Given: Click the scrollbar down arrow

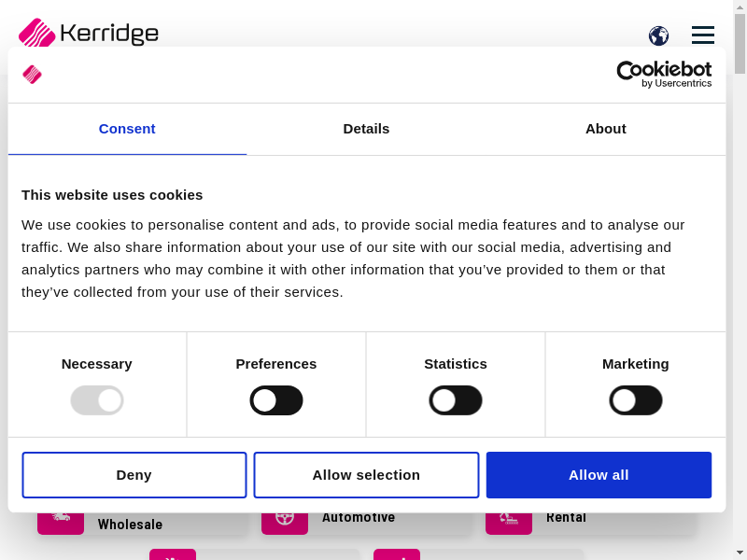Looking at the screenshot, I should pos(740,553).
